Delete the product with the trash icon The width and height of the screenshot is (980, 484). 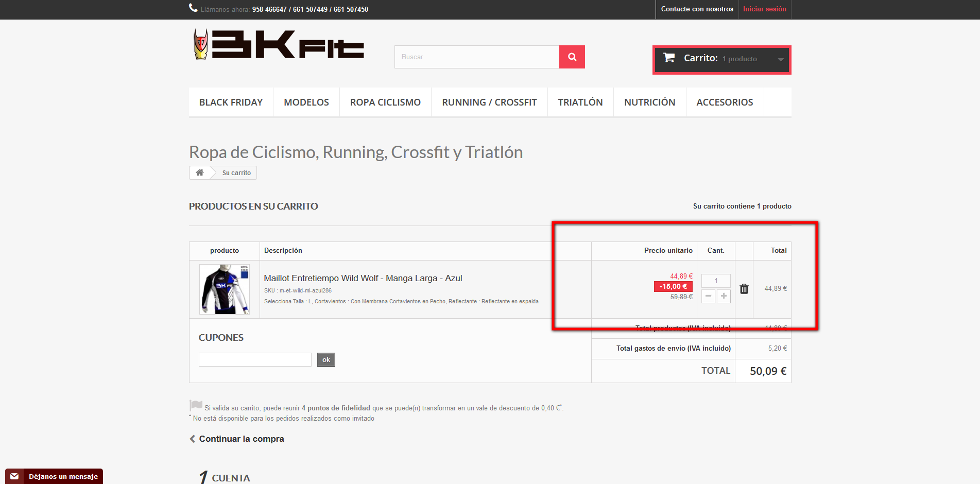744,289
